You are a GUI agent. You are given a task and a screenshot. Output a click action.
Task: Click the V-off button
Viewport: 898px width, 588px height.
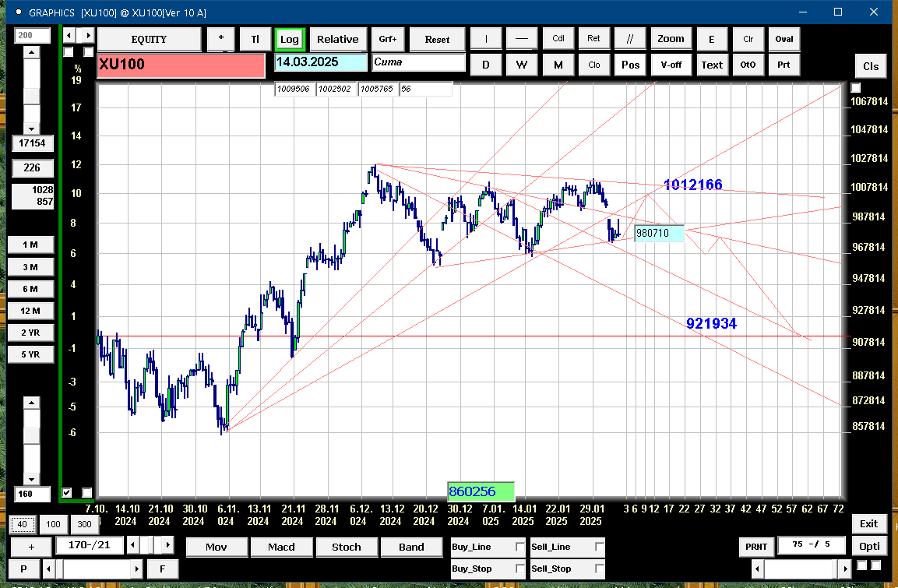[x=671, y=65]
